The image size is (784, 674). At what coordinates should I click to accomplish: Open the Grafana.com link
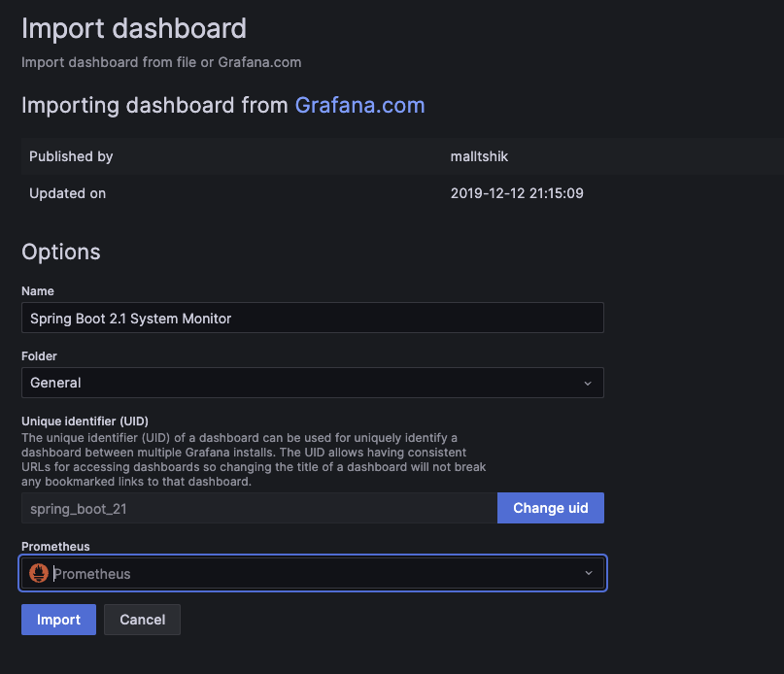359,106
